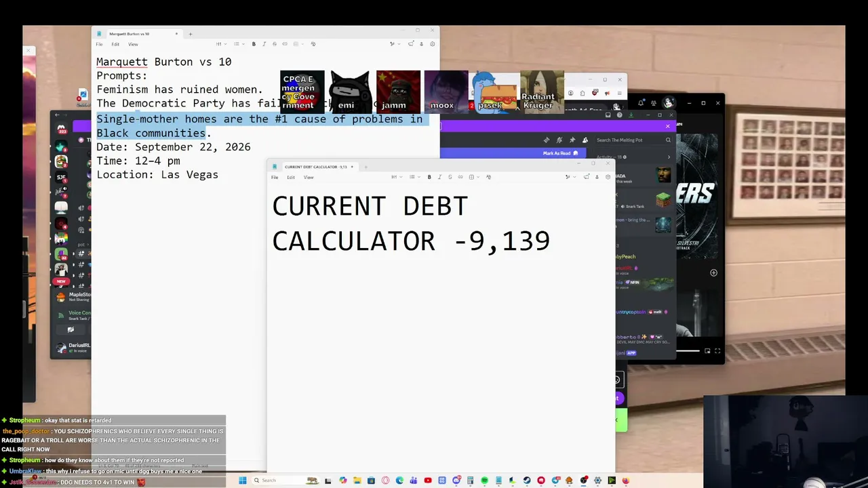Click 'Feminism has ruined women.' prompt line
868x488 pixels.
tap(180, 89)
